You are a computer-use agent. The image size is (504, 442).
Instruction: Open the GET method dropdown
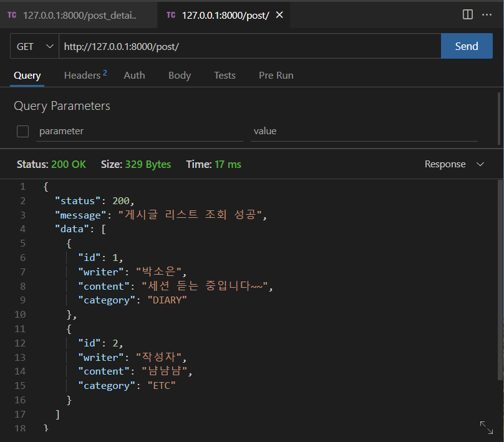(x=35, y=46)
